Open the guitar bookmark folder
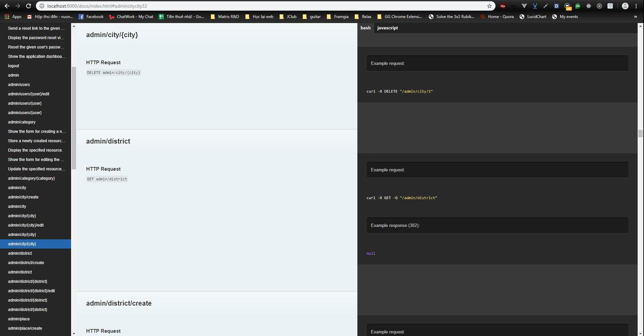Screen dimensions: 644x336 (x=311, y=17)
